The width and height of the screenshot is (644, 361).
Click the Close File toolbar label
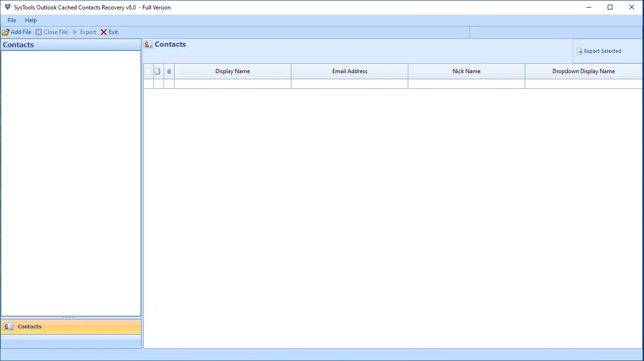coord(56,32)
